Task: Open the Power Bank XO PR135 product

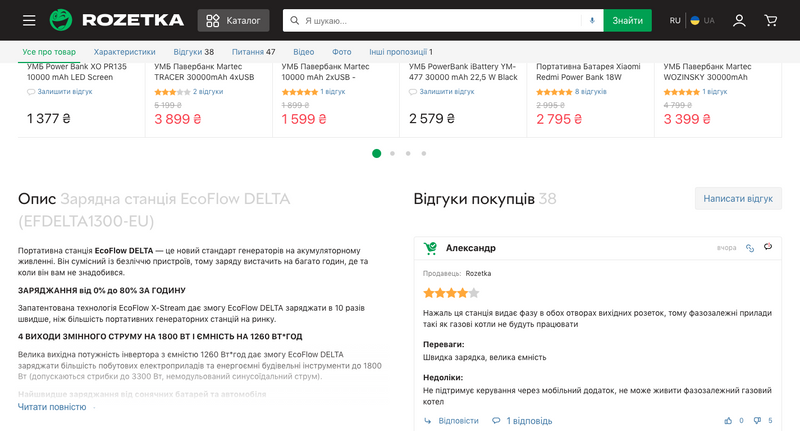Action: [77, 72]
